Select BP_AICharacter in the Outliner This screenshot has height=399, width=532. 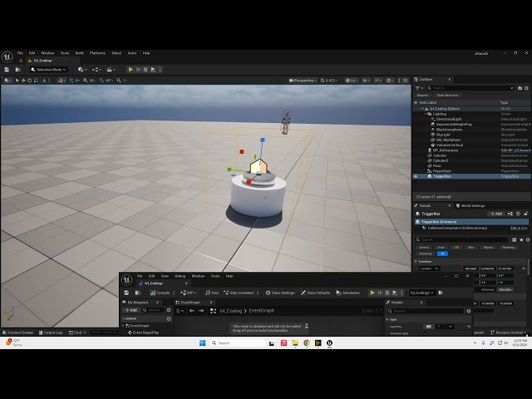click(x=446, y=150)
